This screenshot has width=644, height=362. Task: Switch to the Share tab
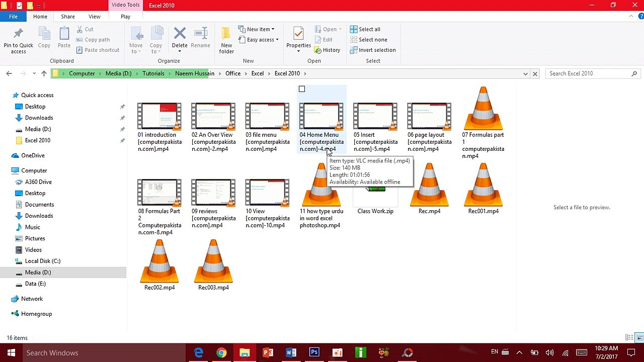tap(68, 16)
